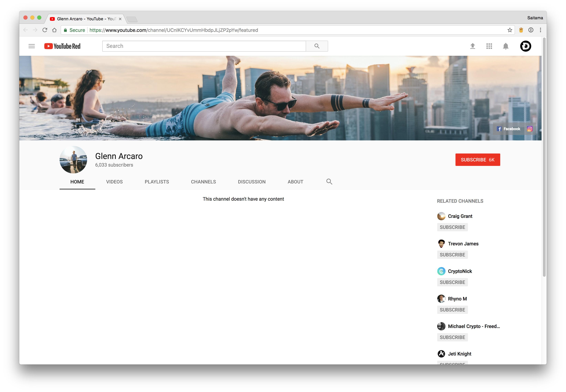This screenshot has width=566, height=392.
Task: Switch to the Videos tab
Action: [114, 182]
